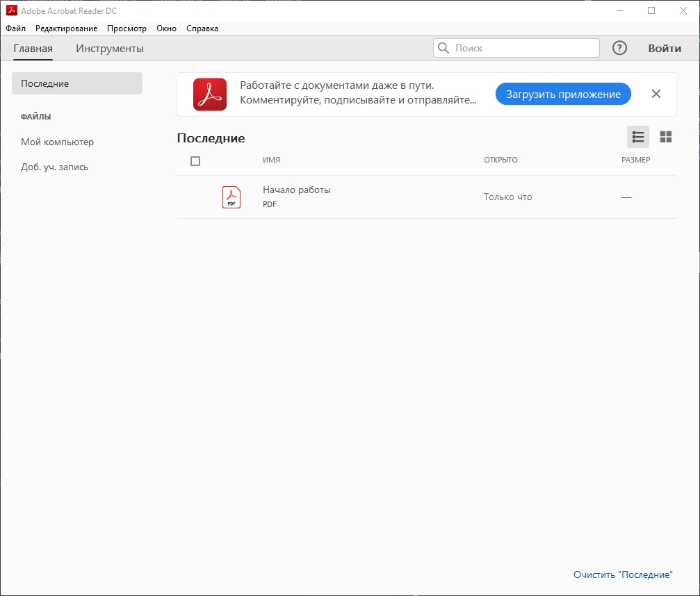Click the red Acrobat logo in the banner

(x=210, y=94)
